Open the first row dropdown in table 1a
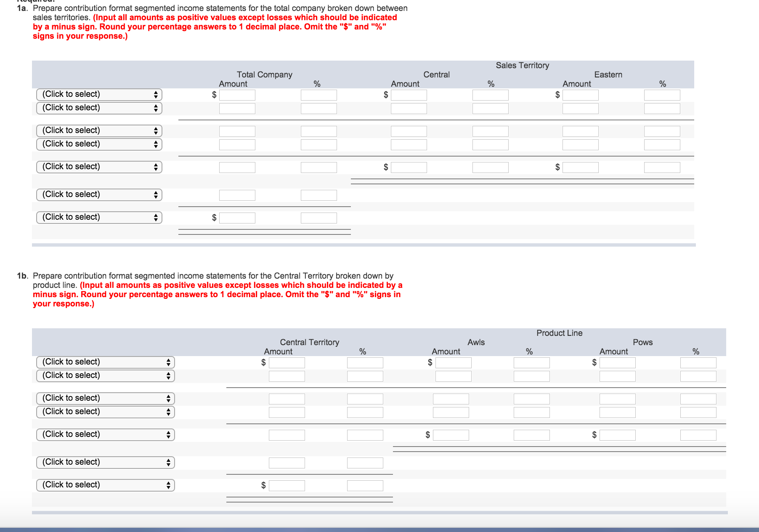This screenshot has width=759, height=532. [x=99, y=94]
